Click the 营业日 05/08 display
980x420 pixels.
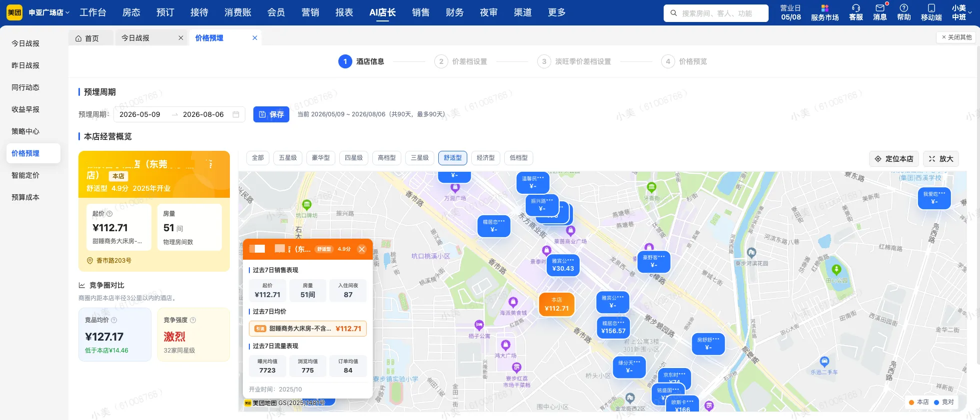791,12
